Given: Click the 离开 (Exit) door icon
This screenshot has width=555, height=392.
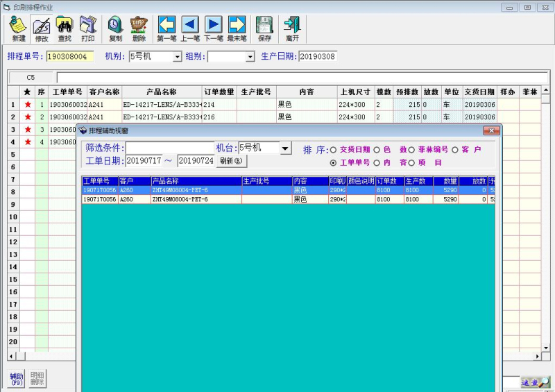Looking at the screenshot, I should point(292,29).
